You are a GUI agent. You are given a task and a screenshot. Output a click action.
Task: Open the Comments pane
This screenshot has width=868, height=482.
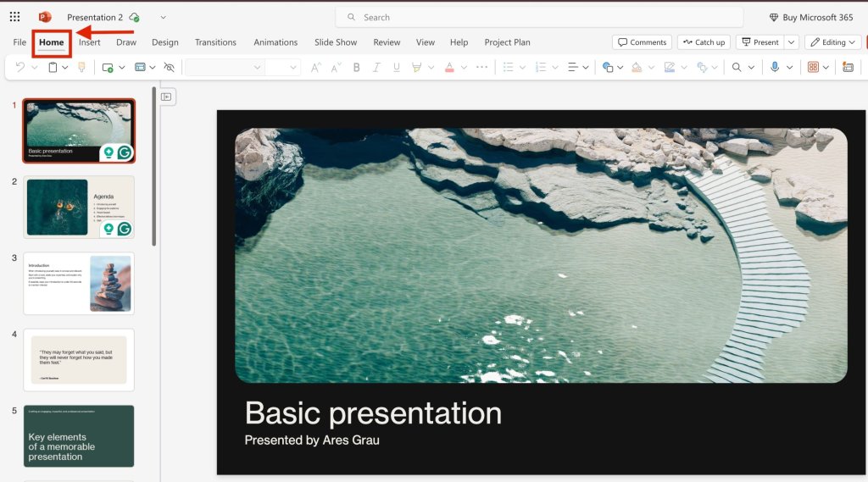click(x=643, y=42)
